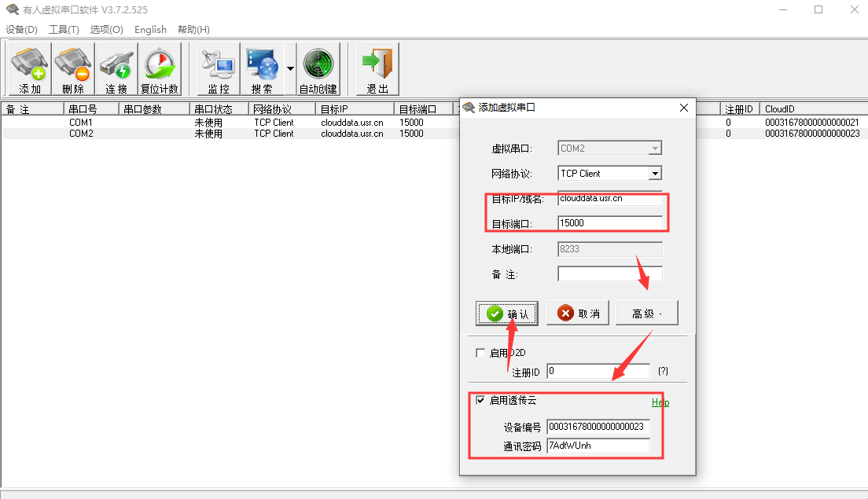The width and height of the screenshot is (868, 499).
Task: Enable the 启用D2D checkbox
Action: [x=481, y=353]
